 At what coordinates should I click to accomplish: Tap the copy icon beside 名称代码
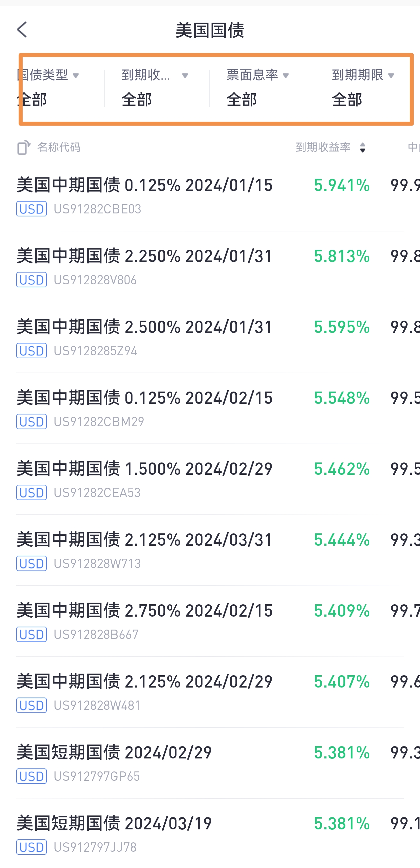pos(24,147)
